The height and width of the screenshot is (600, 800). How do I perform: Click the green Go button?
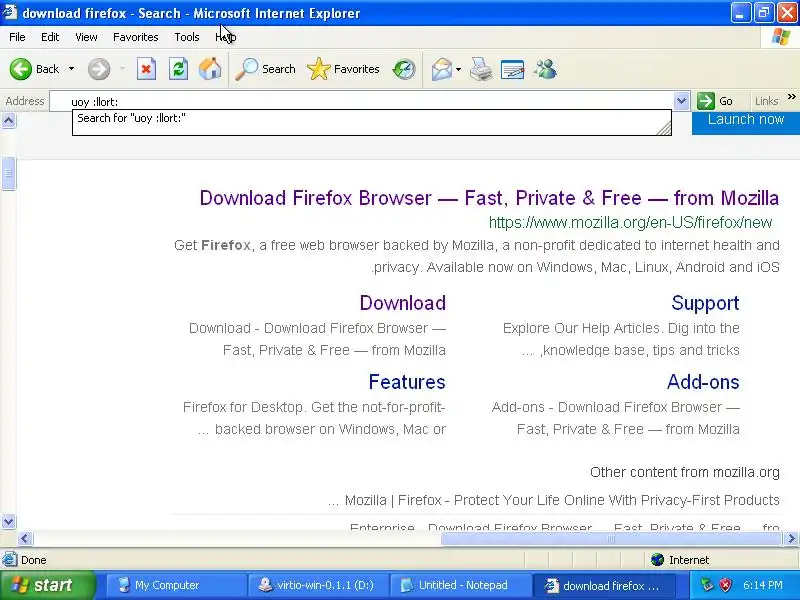[x=716, y=101]
